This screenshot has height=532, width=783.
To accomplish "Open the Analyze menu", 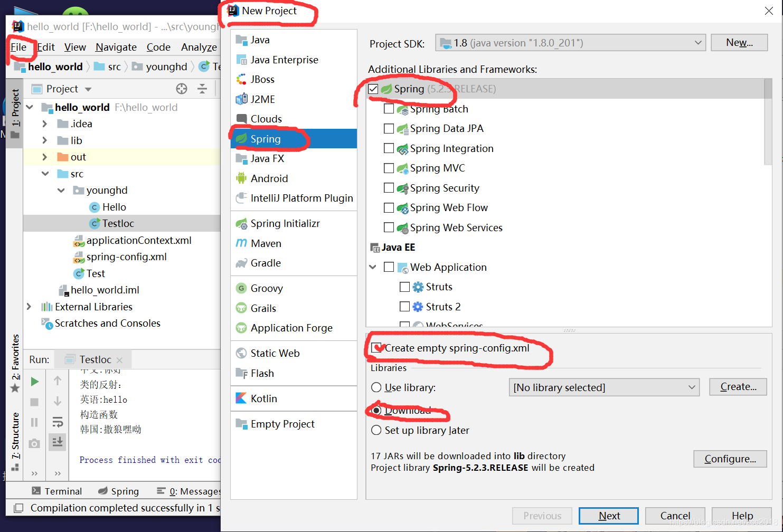I will point(199,47).
